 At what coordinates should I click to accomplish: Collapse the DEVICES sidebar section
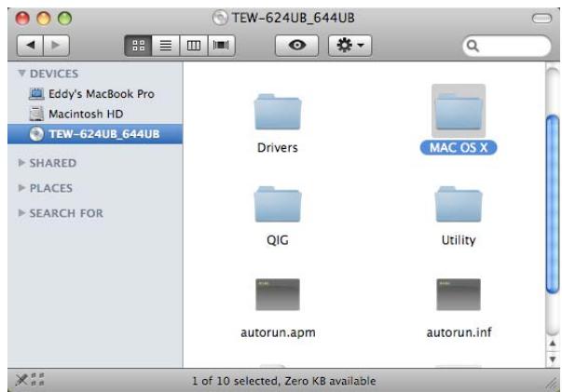pyautogui.click(x=21, y=74)
